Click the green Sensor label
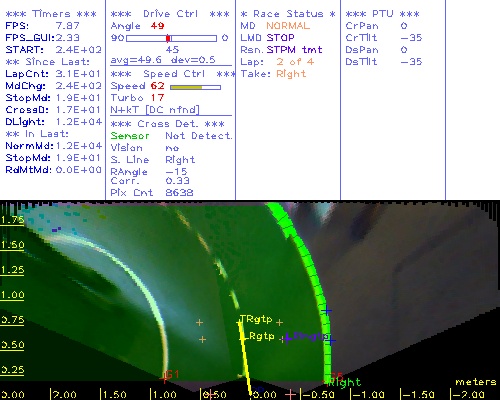This screenshot has height=400, width=500. click(x=130, y=136)
